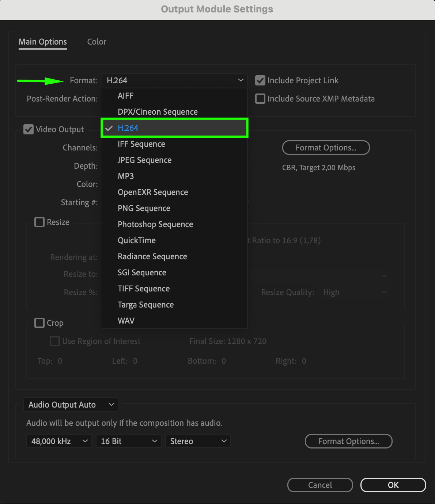The width and height of the screenshot is (435, 504).
Task: Open the audio Format Options button
Action: click(x=348, y=441)
